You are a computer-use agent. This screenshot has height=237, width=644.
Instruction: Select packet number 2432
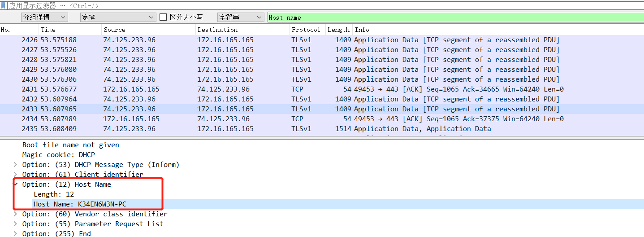point(322,99)
